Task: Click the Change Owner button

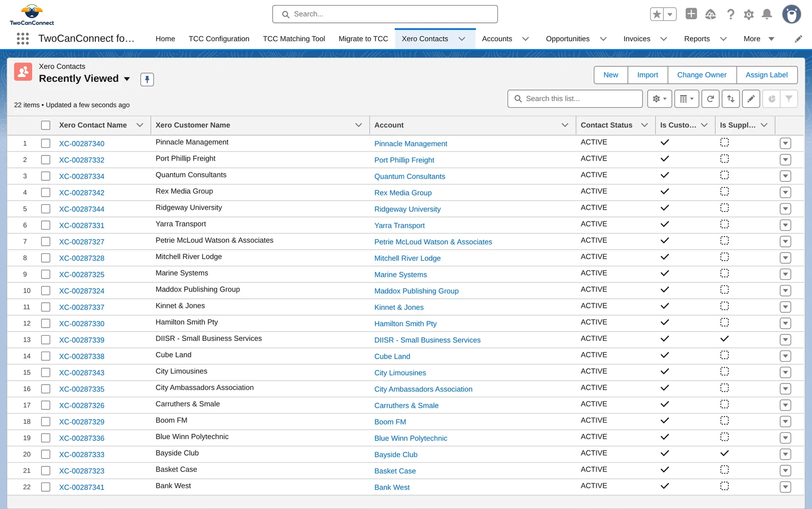Action: (702, 75)
